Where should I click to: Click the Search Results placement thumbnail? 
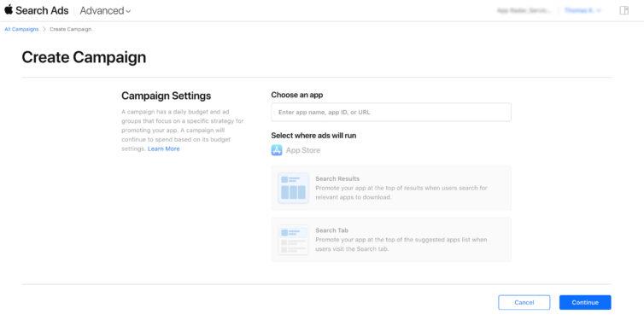point(293,188)
